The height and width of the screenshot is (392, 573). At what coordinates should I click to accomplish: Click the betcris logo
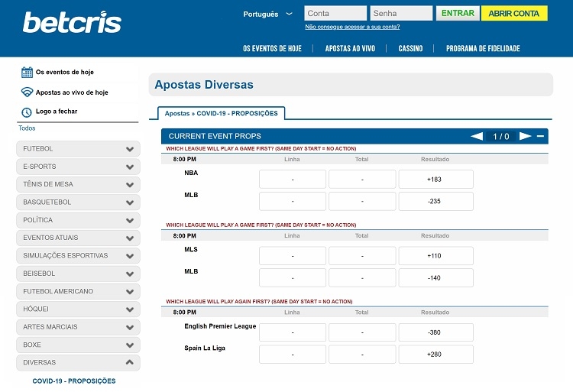tap(72, 22)
